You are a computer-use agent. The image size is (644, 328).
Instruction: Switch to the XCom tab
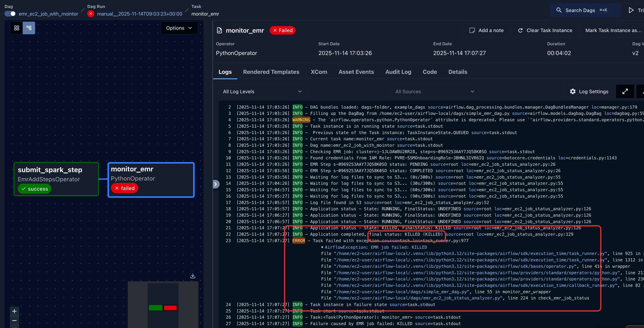pyautogui.click(x=319, y=72)
